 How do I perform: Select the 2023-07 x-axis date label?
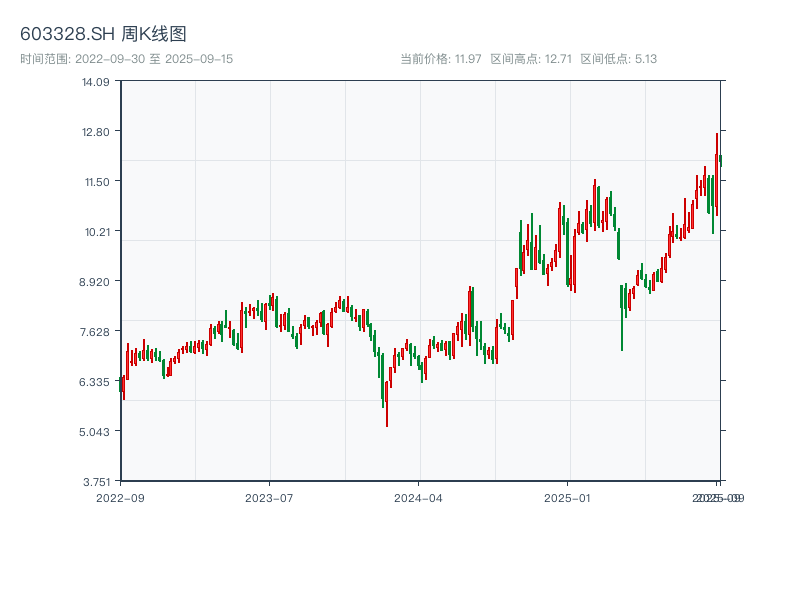[270, 497]
